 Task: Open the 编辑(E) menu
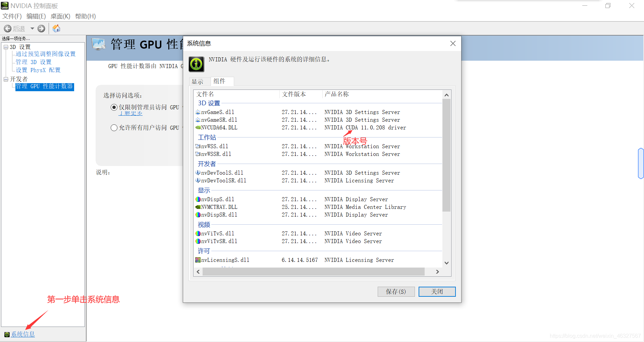coord(36,16)
